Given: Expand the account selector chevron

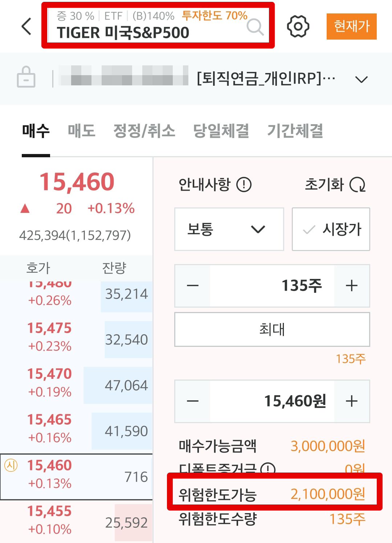Looking at the screenshot, I should coord(361,79).
